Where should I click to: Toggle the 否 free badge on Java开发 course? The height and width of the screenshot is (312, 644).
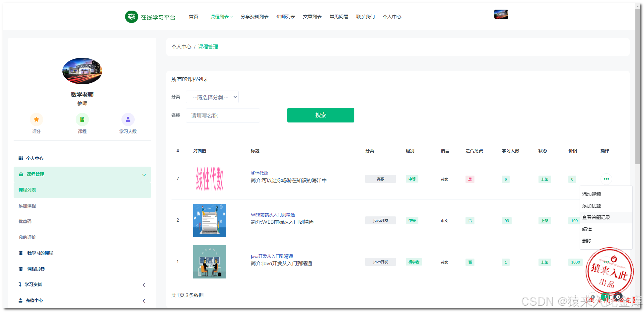coord(470,262)
